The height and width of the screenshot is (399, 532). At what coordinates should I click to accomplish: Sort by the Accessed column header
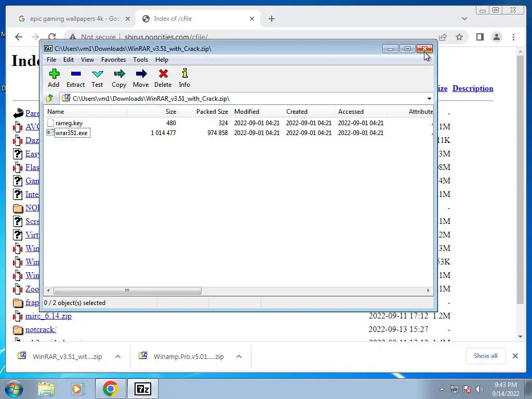coord(361,112)
